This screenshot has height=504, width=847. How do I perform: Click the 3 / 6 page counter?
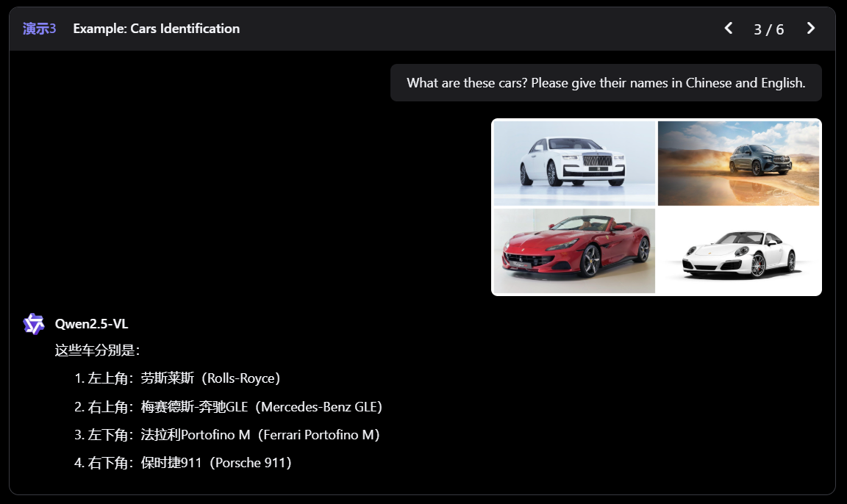[x=768, y=29]
